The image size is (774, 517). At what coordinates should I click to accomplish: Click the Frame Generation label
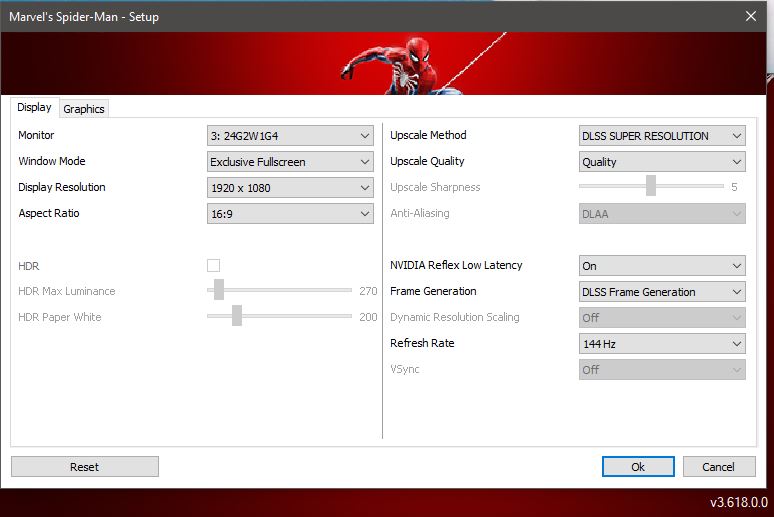(433, 291)
